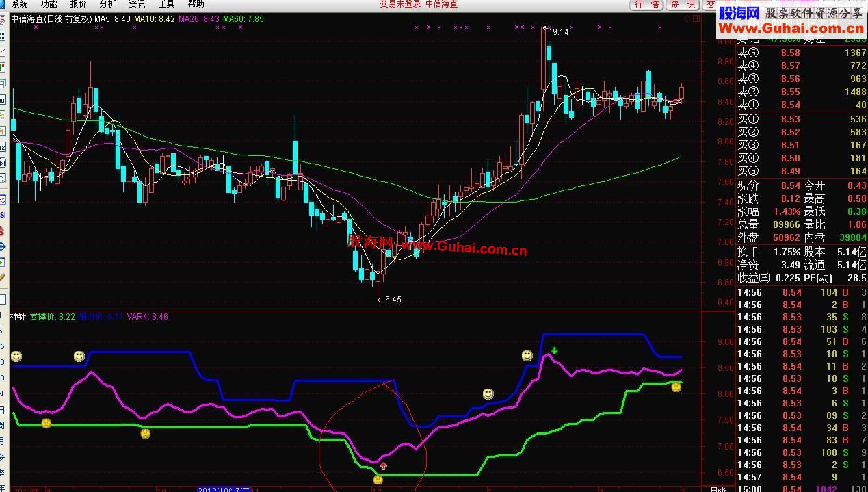Click the green down arrow sell signal
The width and height of the screenshot is (868, 492).
click(555, 351)
